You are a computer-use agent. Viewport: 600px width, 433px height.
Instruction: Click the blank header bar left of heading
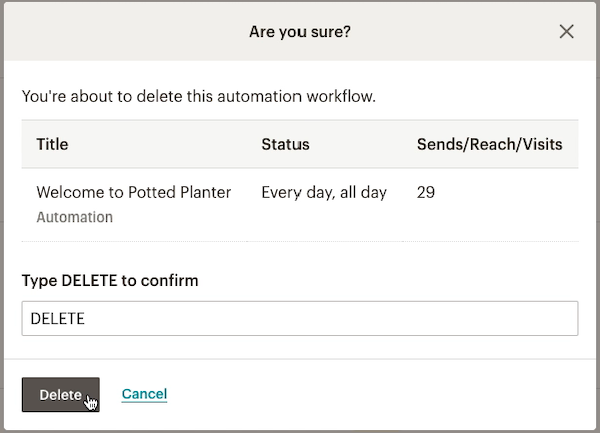tap(120, 32)
